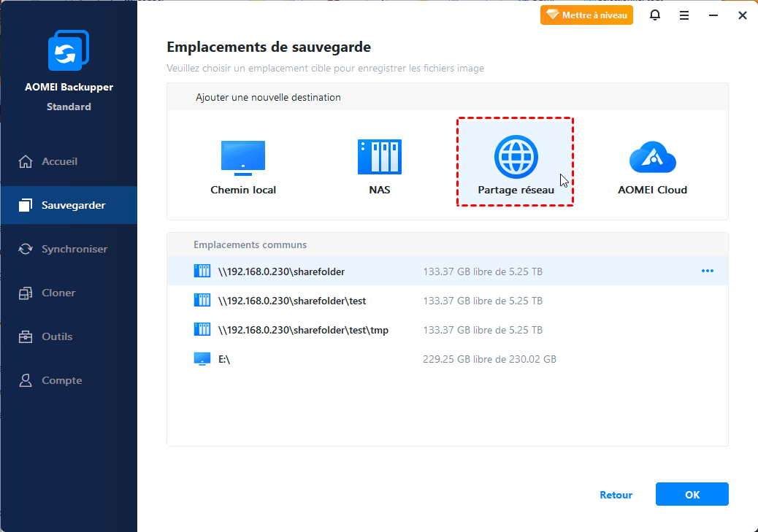This screenshot has width=758, height=532.
Task: Open the Outils toolbox section
Action: click(69, 336)
